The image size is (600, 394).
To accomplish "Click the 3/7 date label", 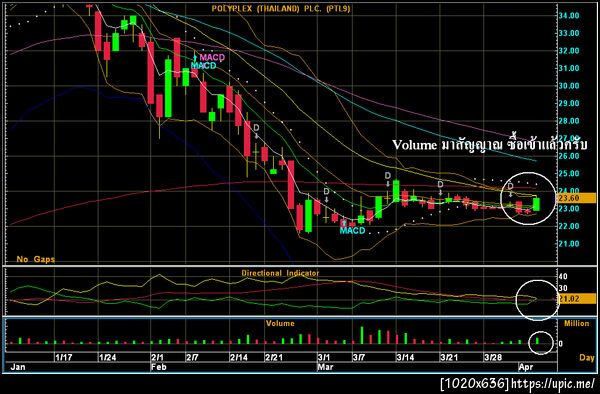I will click(x=359, y=358).
